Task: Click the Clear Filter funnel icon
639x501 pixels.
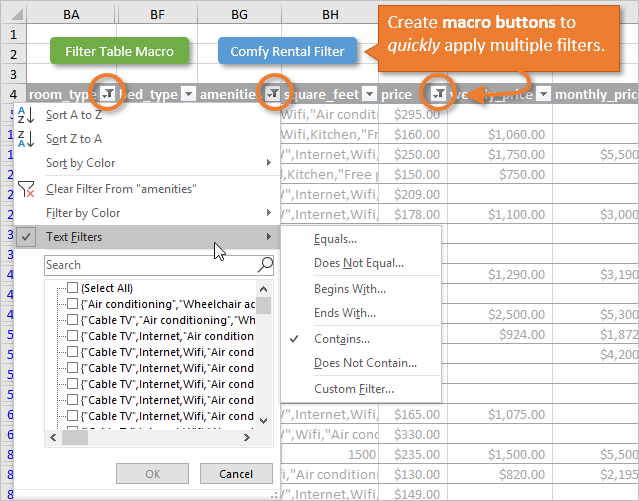Action: click(x=27, y=188)
